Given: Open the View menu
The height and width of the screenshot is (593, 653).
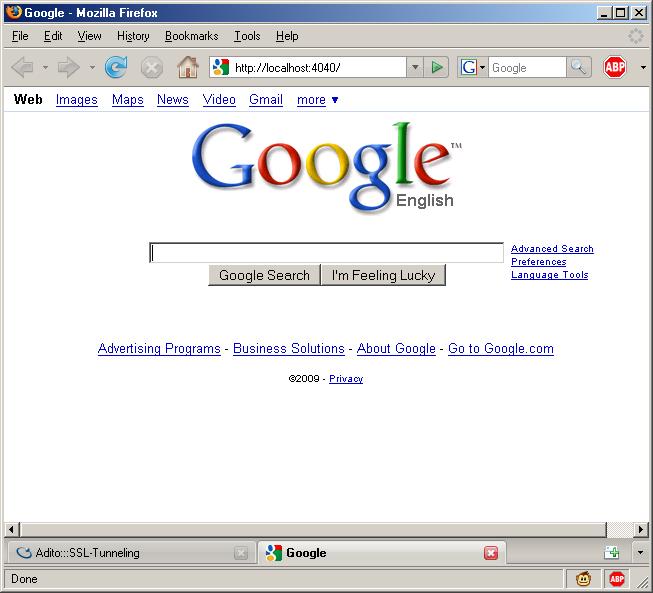Looking at the screenshot, I should (90, 36).
